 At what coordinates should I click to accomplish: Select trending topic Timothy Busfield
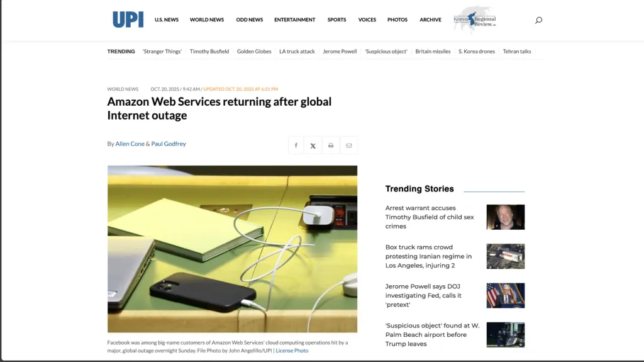click(x=209, y=52)
